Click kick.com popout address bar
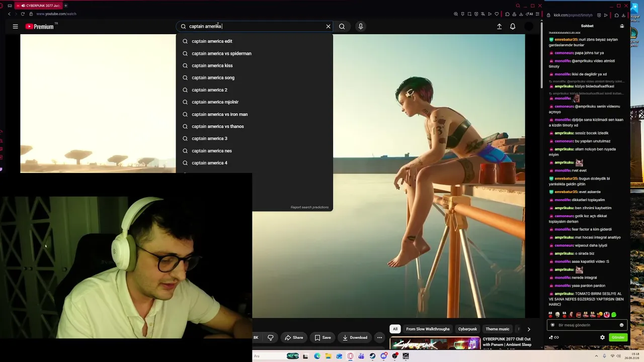 click(x=573, y=15)
